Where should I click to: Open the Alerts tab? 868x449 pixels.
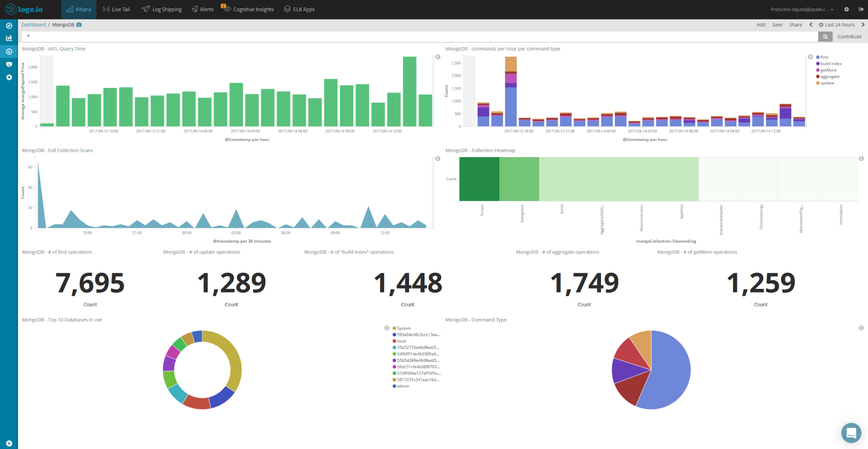tap(203, 9)
